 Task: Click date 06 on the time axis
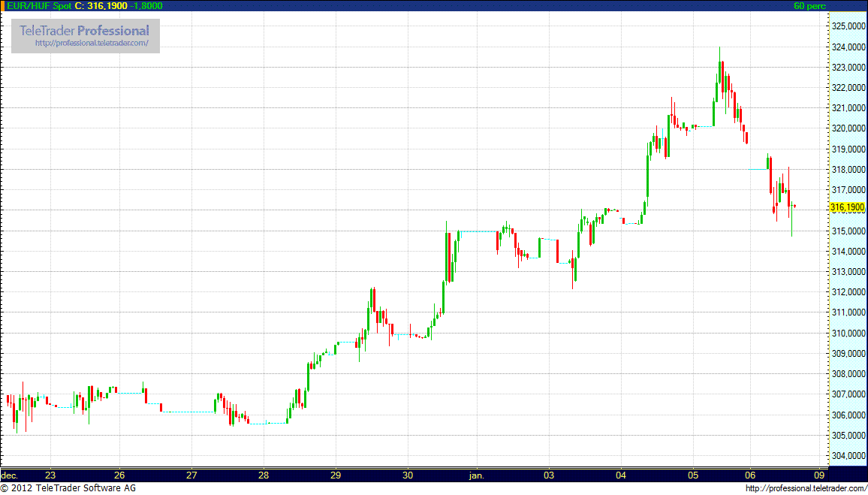[750, 475]
